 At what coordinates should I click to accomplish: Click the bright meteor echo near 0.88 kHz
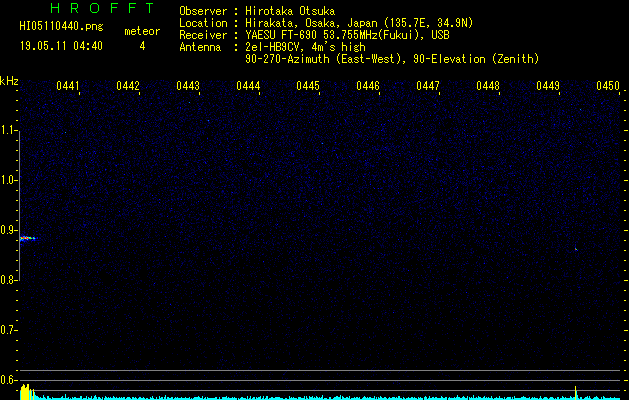coord(27,238)
